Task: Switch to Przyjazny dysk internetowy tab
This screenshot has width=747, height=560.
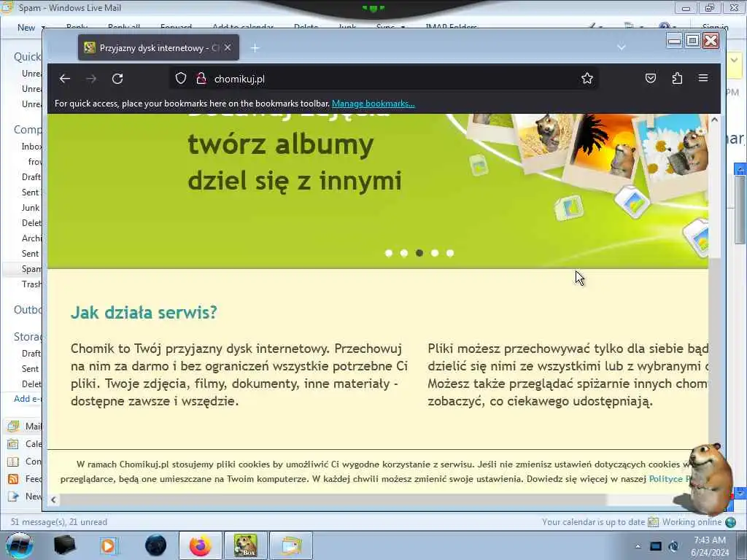Action: (158, 47)
